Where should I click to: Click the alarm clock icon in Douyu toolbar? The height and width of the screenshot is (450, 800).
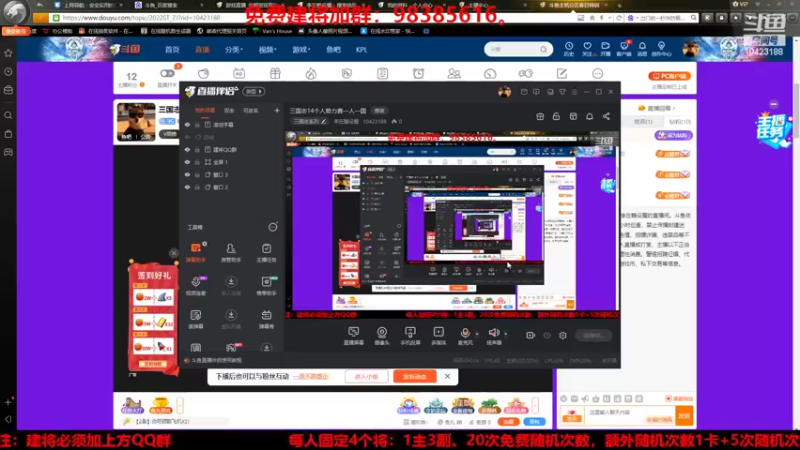coord(418,73)
